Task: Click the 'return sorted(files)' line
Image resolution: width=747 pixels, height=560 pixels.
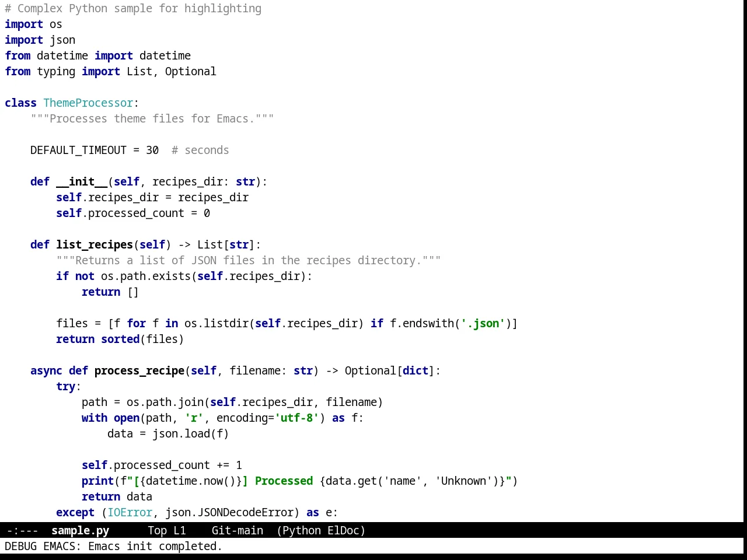Action: (x=120, y=339)
